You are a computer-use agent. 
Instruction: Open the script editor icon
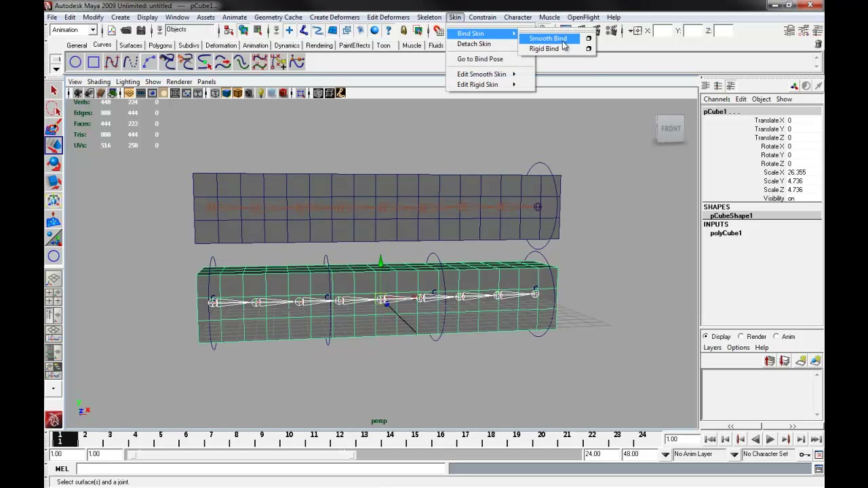(818, 469)
